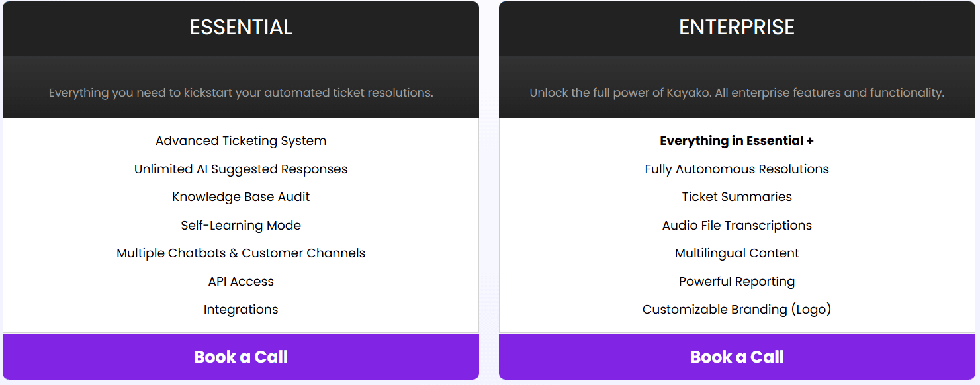Viewport: 980px width, 385px height.
Task: Click Ticket Summaries feature
Action: pyautogui.click(x=736, y=197)
